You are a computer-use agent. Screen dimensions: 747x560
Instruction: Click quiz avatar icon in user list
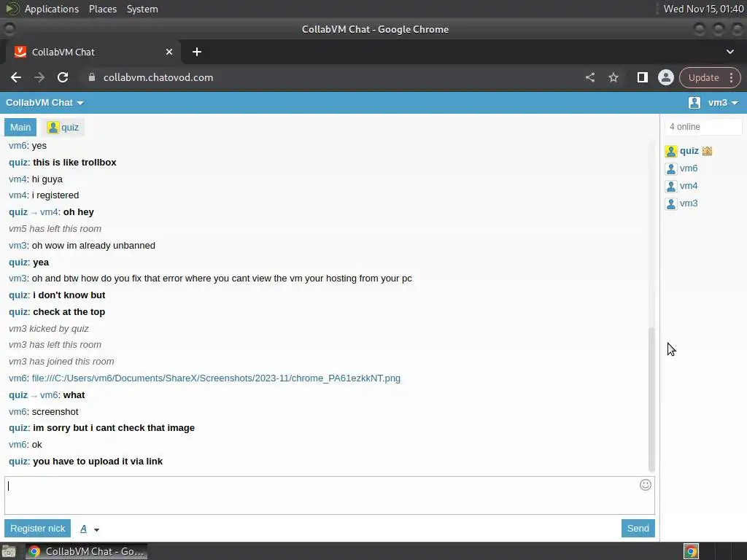pyautogui.click(x=671, y=152)
